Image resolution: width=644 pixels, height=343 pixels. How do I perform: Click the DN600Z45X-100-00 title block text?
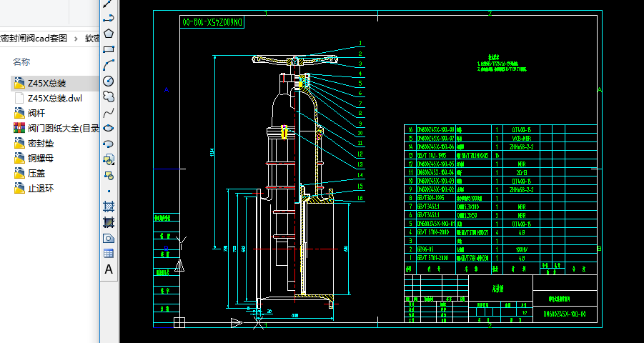pos(565,314)
